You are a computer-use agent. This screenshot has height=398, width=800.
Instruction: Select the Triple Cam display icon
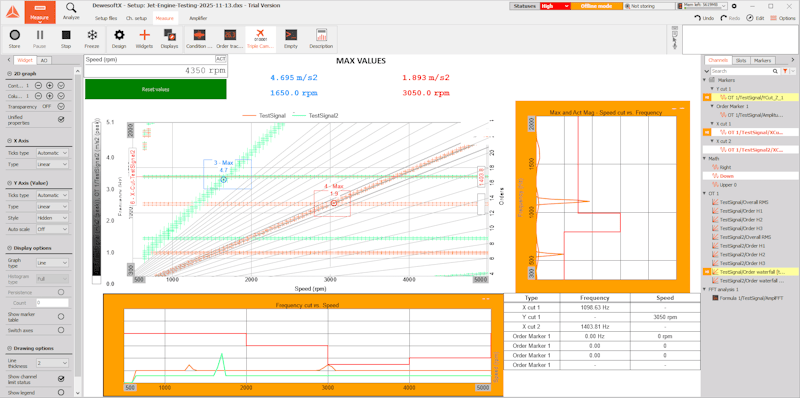pos(260,34)
